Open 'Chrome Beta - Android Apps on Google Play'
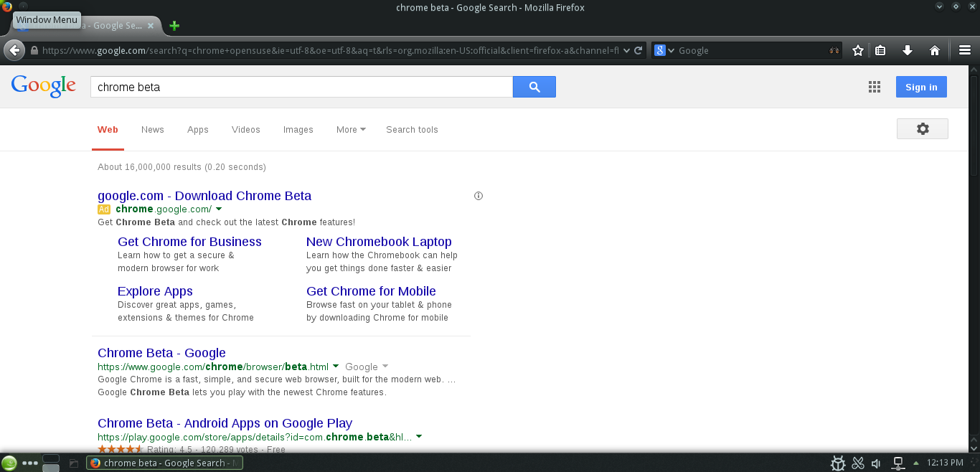The image size is (980, 472). 225,423
